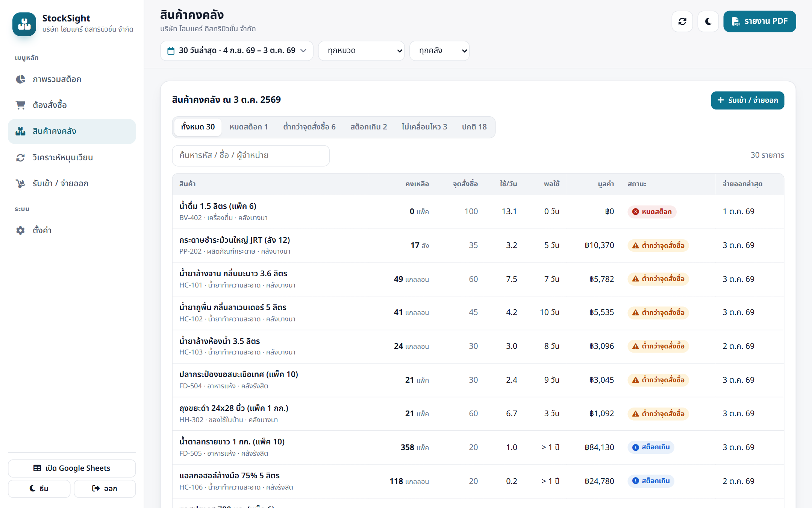Click the + รับเข้า / จ่ายออก button
The height and width of the screenshot is (508, 812).
pyautogui.click(x=747, y=100)
